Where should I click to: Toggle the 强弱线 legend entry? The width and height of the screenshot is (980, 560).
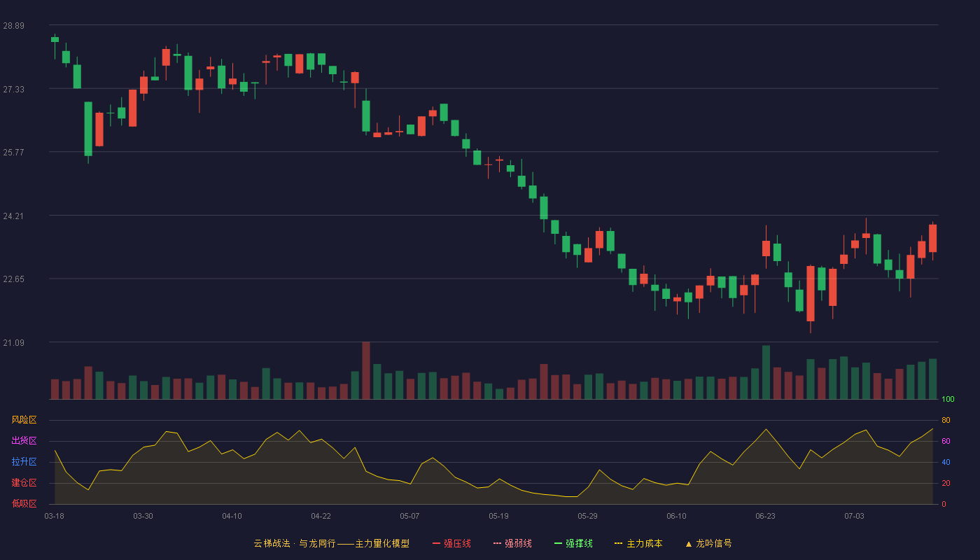(512, 543)
